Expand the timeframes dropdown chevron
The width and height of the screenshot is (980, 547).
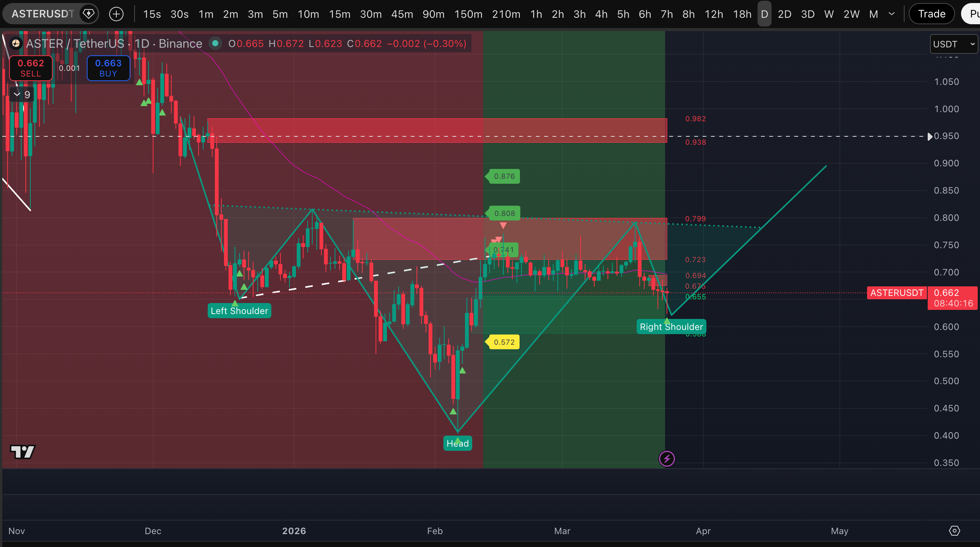coord(891,14)
